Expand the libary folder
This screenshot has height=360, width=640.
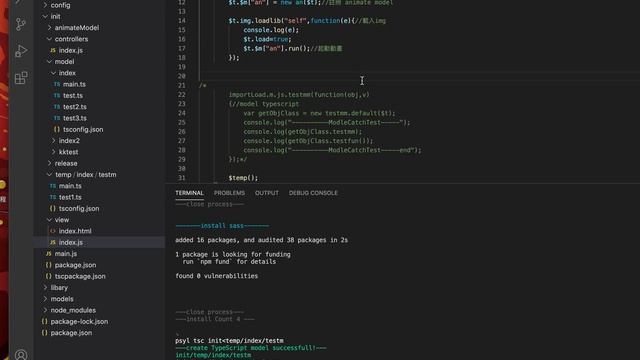[x=59, y=288]
